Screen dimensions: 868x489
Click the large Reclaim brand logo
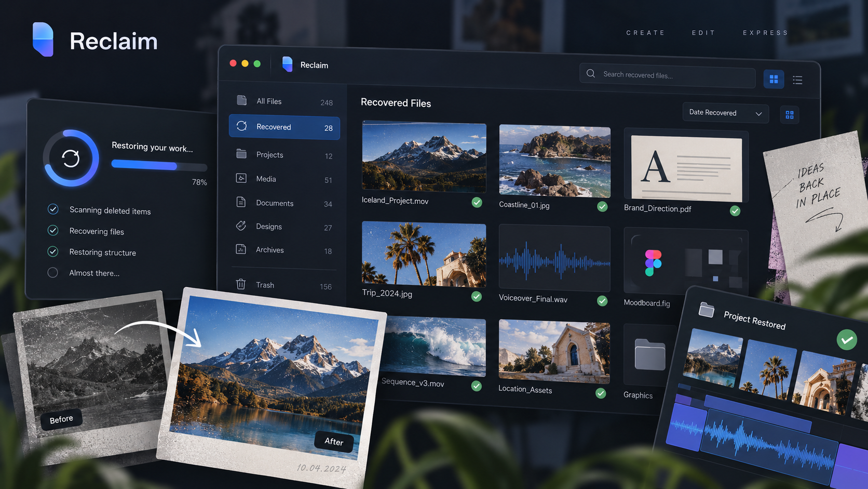pyautogui.click(x=43, y=39)
